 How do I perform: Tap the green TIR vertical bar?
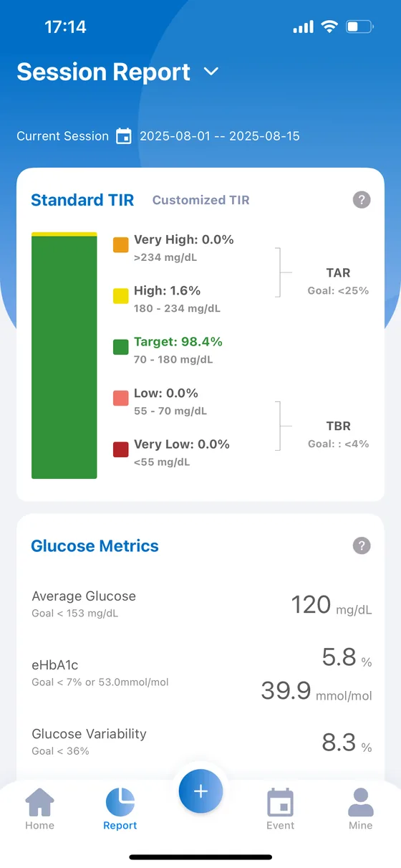64,358
